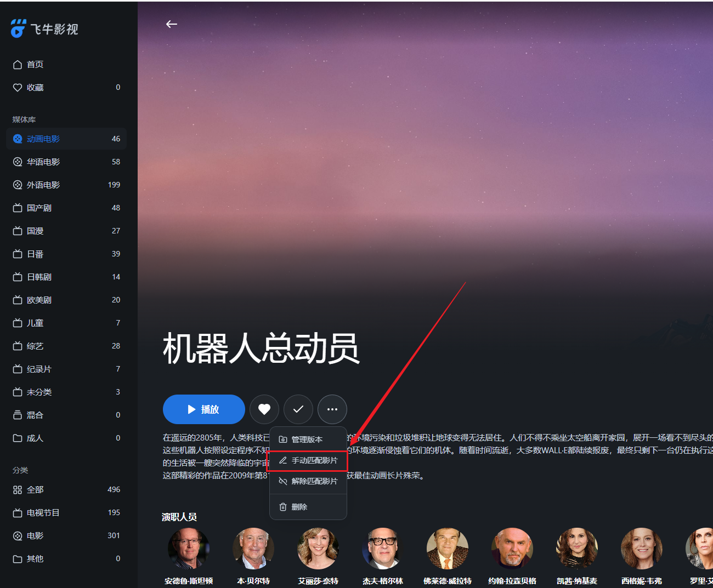
Task: Open 国产剧 library
Action: (x=66, y=208)
